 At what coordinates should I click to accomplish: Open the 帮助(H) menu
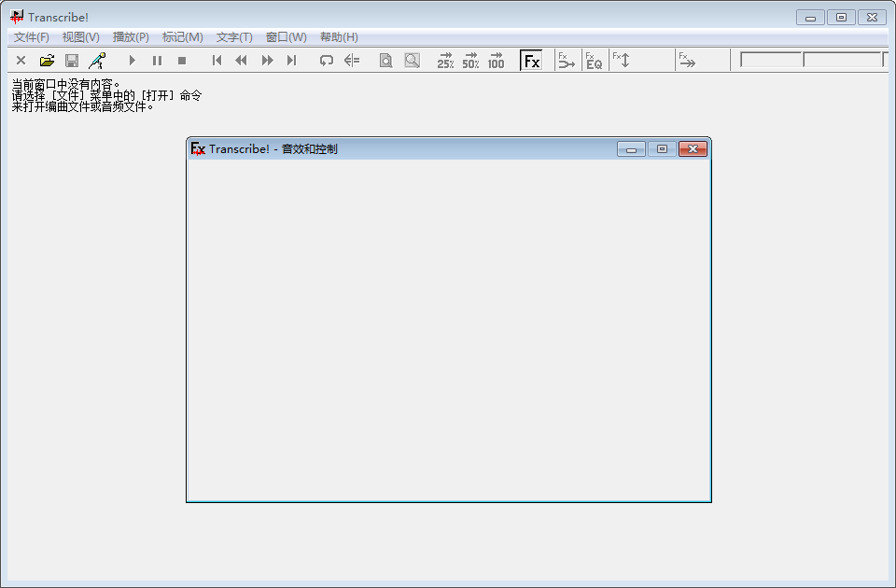pyautogui.click(x=339, y=37)
